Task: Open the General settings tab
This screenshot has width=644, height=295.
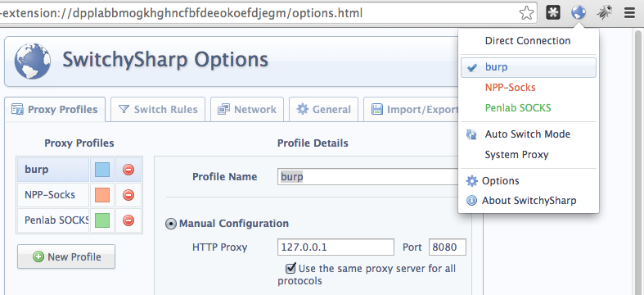Action: [x=324, y=110]
